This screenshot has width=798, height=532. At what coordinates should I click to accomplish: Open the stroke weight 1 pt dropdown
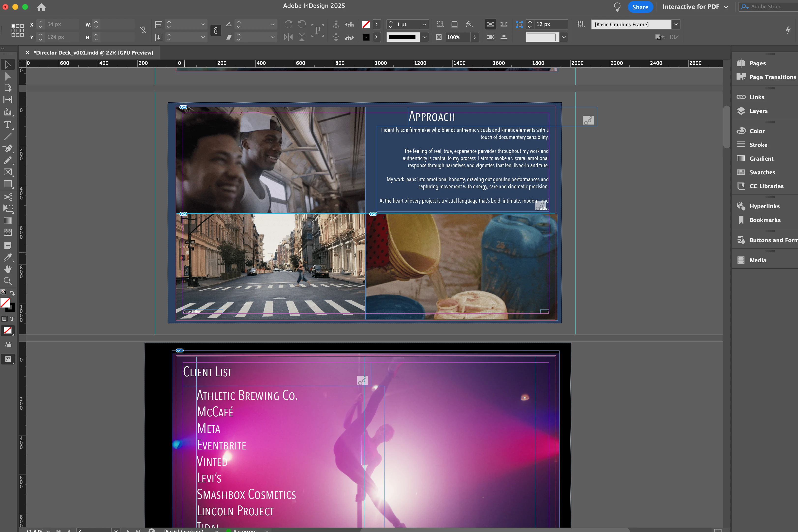425,24
